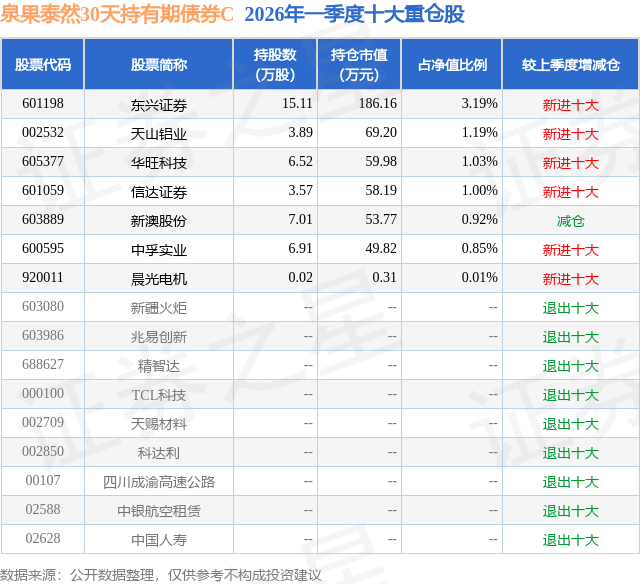Viewport: 640px width, 584px height.
Task: Click the 股票简称 column header
Action: (159, 64)
